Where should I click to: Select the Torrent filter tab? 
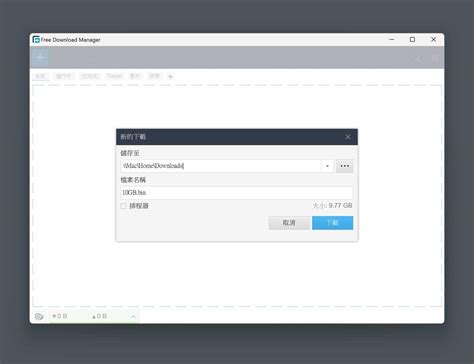point(114,76)
